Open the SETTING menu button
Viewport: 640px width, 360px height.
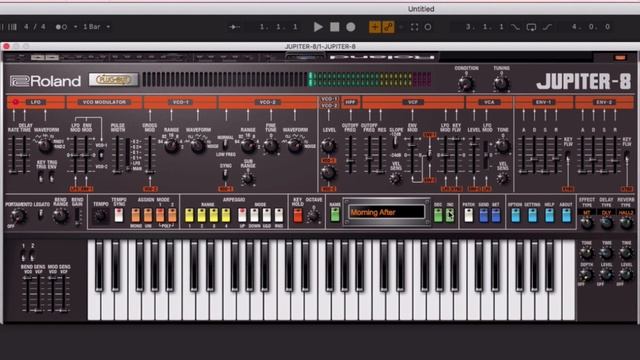(532, 215)
